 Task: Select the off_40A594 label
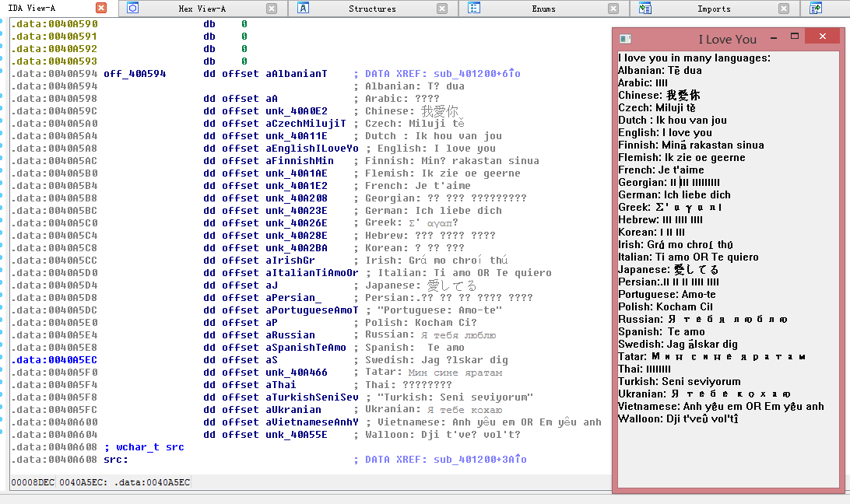pos(135,74)
